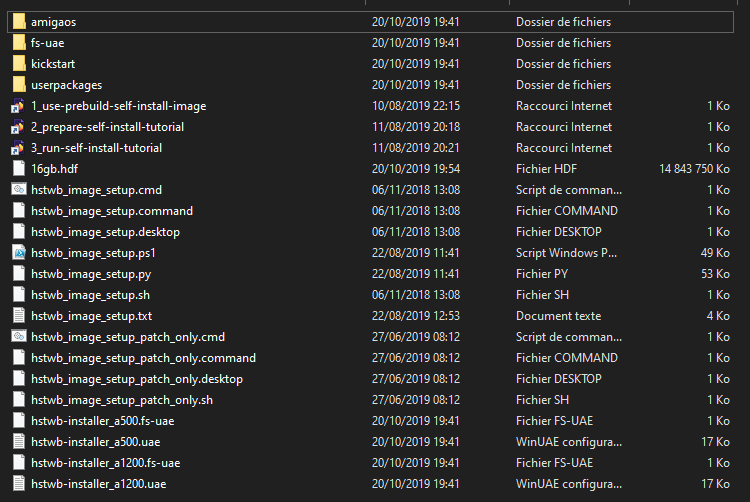
Task: Select file name 3_run-self-install-tutorial
Action: [97, 148]
